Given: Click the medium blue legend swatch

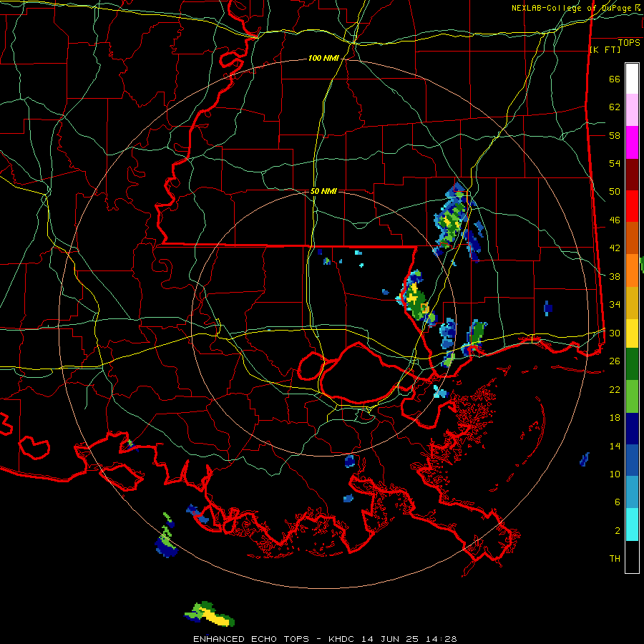Looking at the screenshot, I should click(632, 460).
